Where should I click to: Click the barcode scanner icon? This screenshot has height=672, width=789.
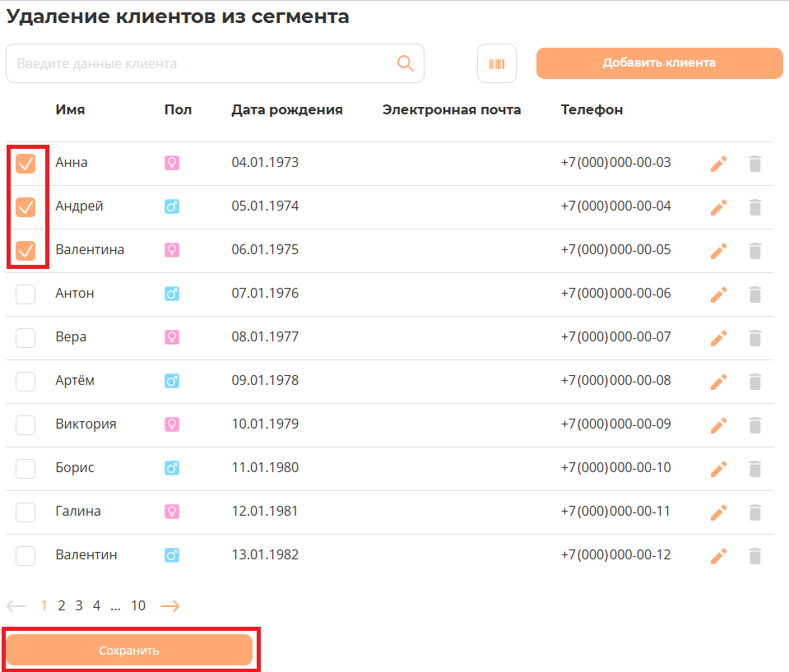click(x=497, y=63)
